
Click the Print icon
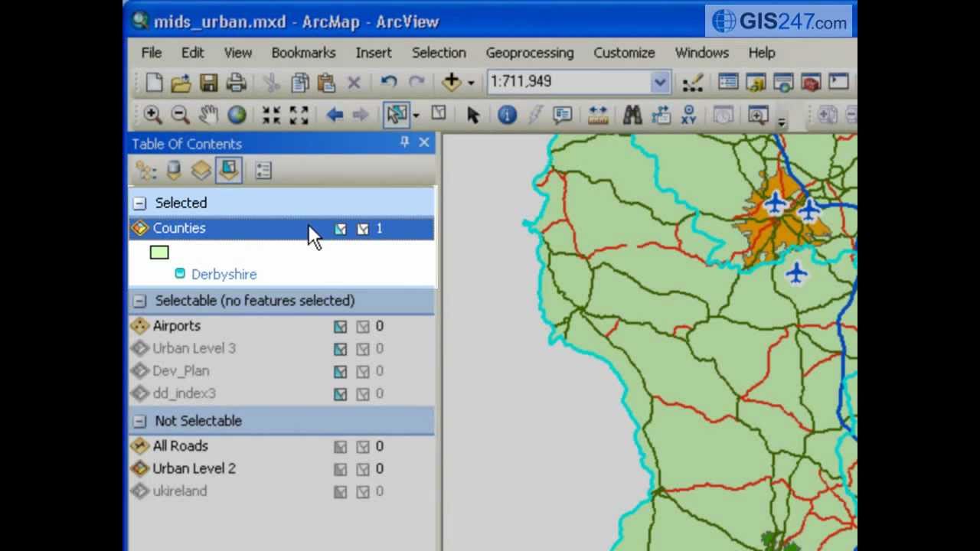[236, 82]
